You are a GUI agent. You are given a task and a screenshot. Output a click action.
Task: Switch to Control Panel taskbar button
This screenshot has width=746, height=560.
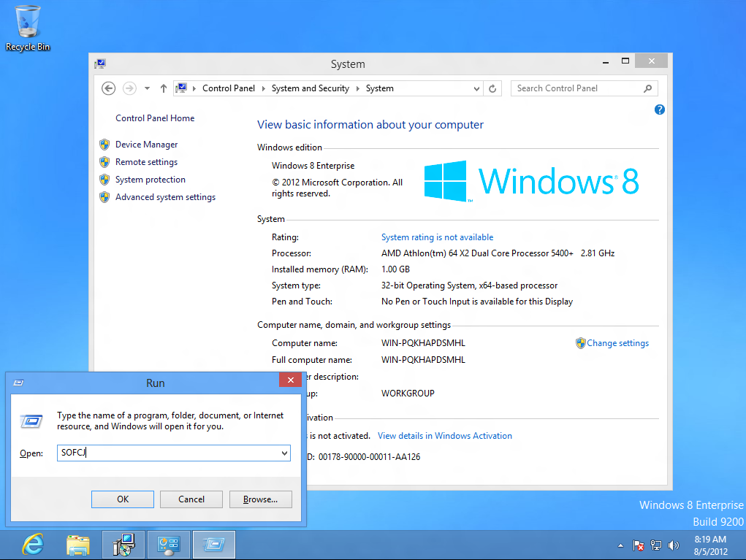coord(169,545)
